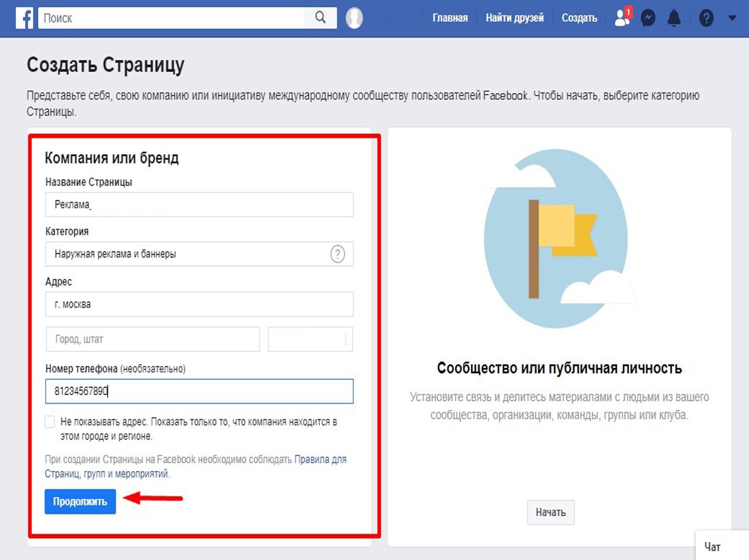This screenshot has height=560, width=749.
Task: Open the Чат tab at the bottom
Action: click(713, 547)
